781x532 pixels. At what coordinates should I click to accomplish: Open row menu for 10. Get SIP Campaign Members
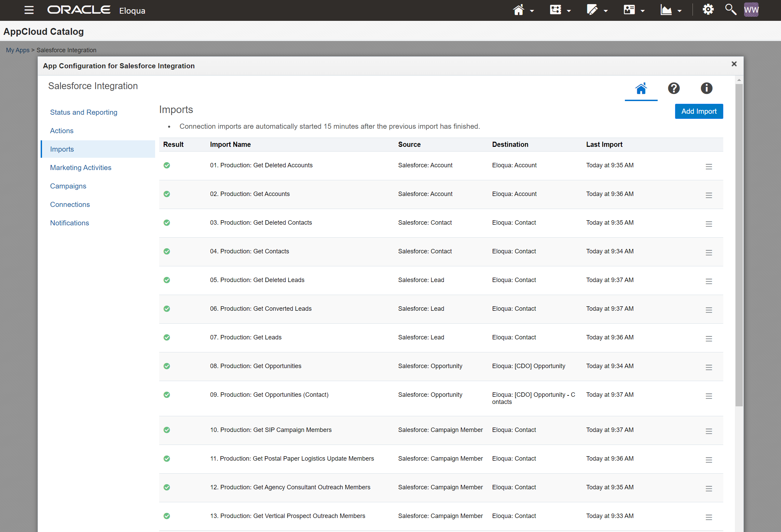point(709,431)
